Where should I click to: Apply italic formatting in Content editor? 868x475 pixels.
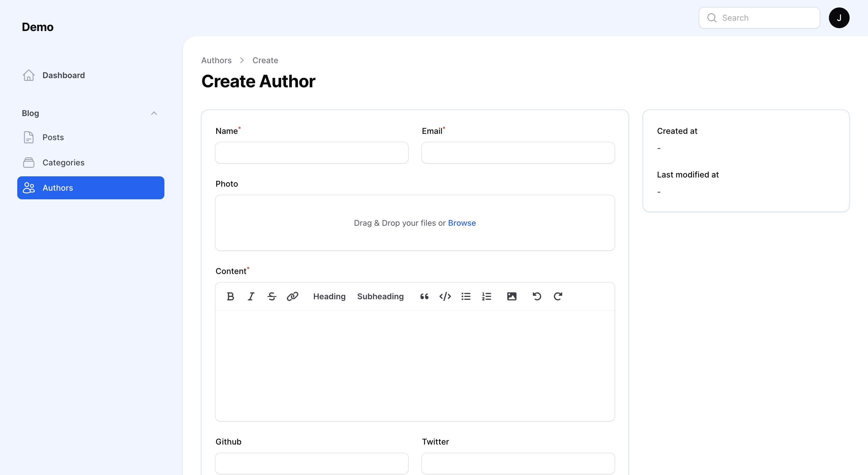tap(251, 296)
